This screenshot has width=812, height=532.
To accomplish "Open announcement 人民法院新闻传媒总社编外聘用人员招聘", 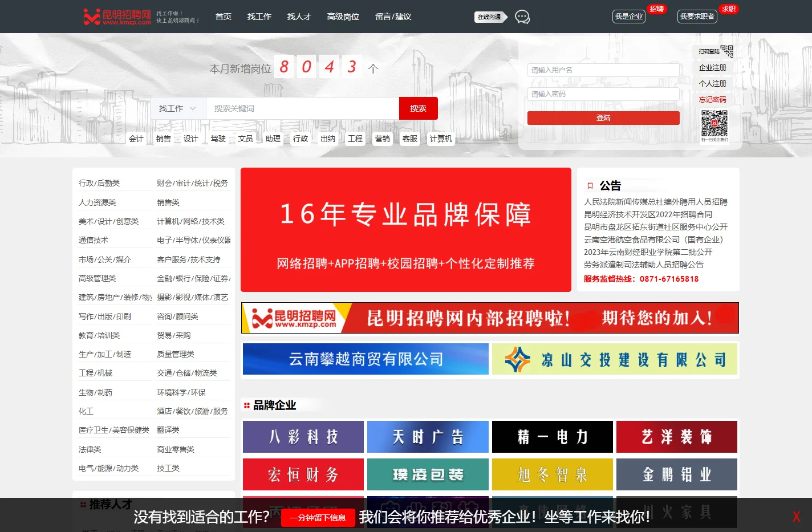I will pos(656,202).
